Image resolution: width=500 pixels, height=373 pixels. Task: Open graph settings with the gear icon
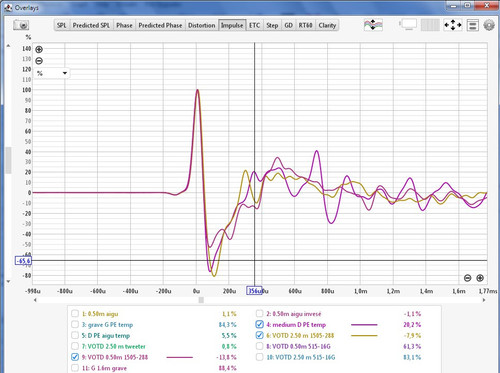489,25
